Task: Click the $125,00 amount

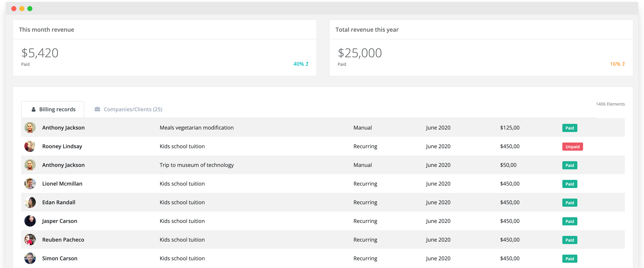Action: pos(510,128)
